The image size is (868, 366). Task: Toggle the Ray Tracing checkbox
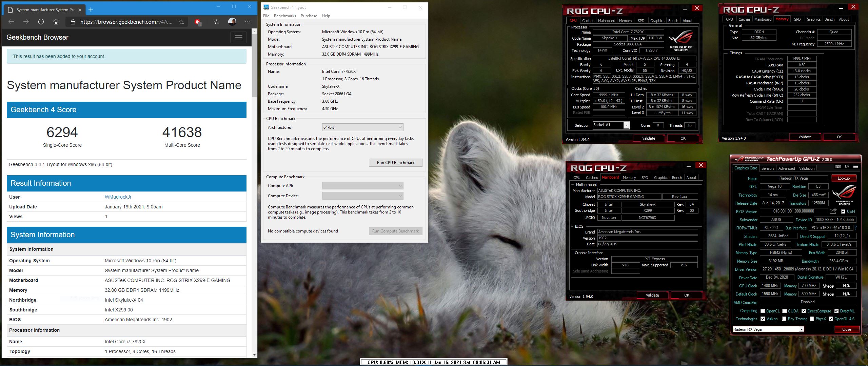point(784,319)
